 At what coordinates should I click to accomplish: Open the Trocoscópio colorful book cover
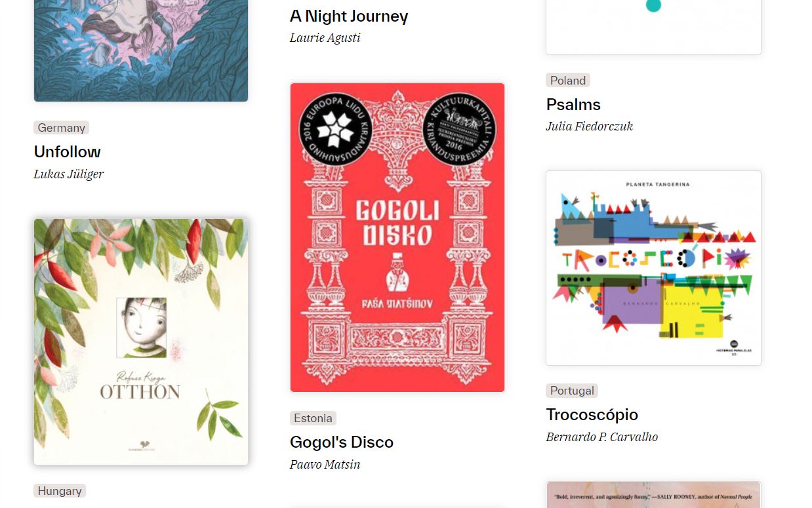coord(653,267)
